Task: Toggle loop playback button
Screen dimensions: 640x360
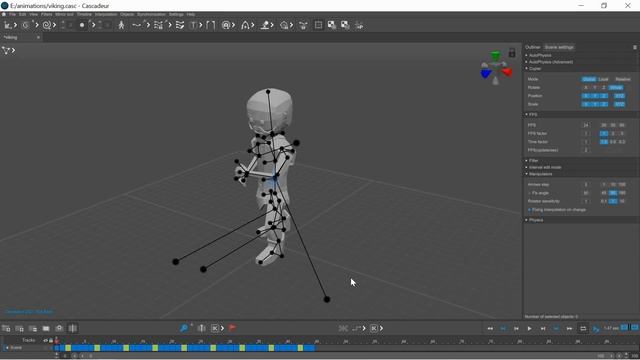Action: coord(583,329)
